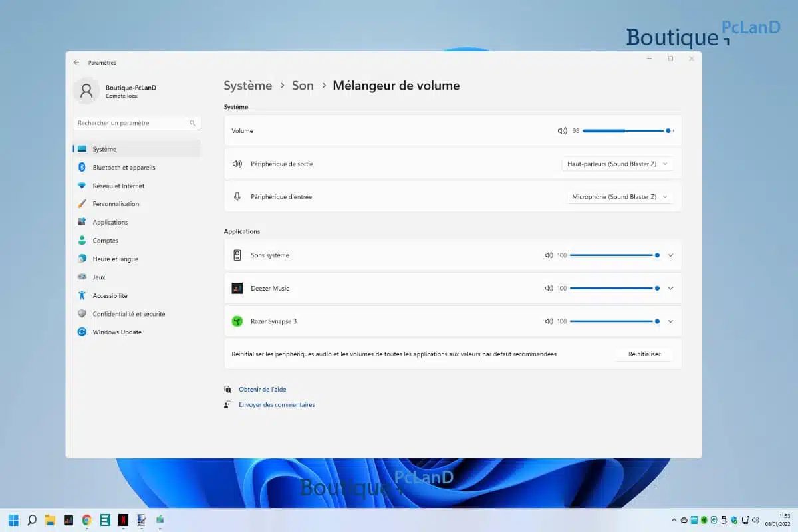Click the Sons système app icon

tap(237, 255)
